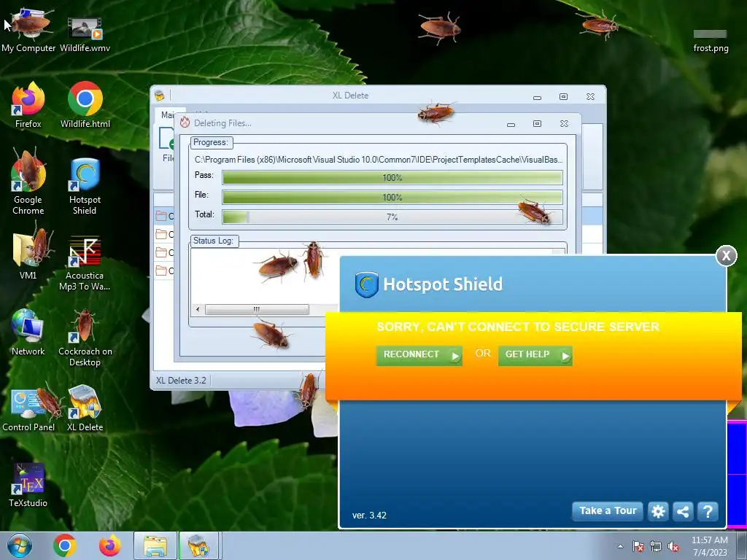This screenshot has height=560, width=747.
Task: Click File progress bar at 100%
Action: (x=392, y=197)
